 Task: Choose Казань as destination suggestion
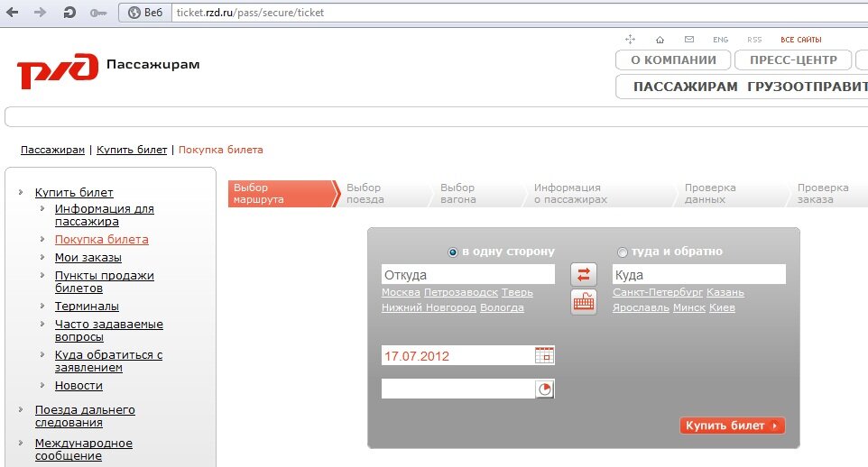tap(725, 292)
